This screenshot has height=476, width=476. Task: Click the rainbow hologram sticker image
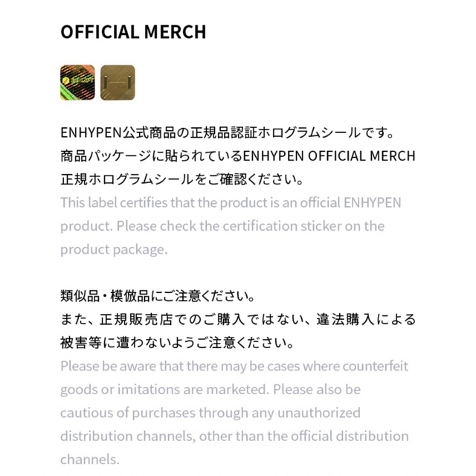click(x=77, y=83)
